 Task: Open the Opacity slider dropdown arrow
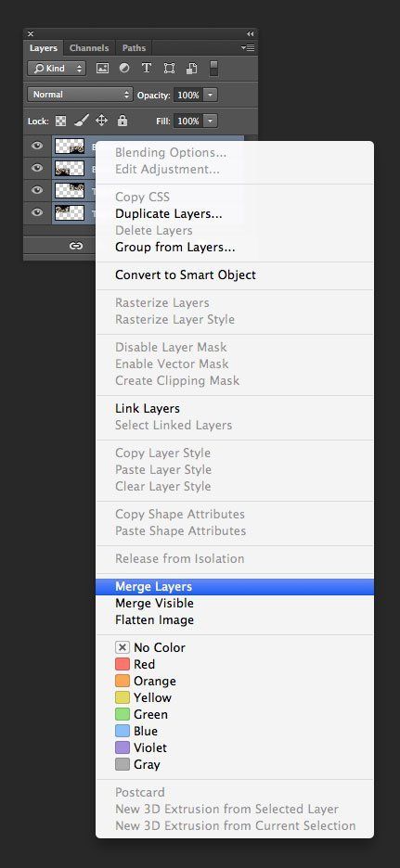click(x=211, y=95)
